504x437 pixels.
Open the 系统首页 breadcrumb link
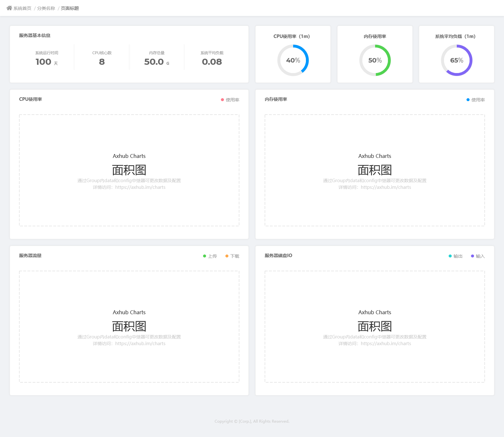(22, 8)
